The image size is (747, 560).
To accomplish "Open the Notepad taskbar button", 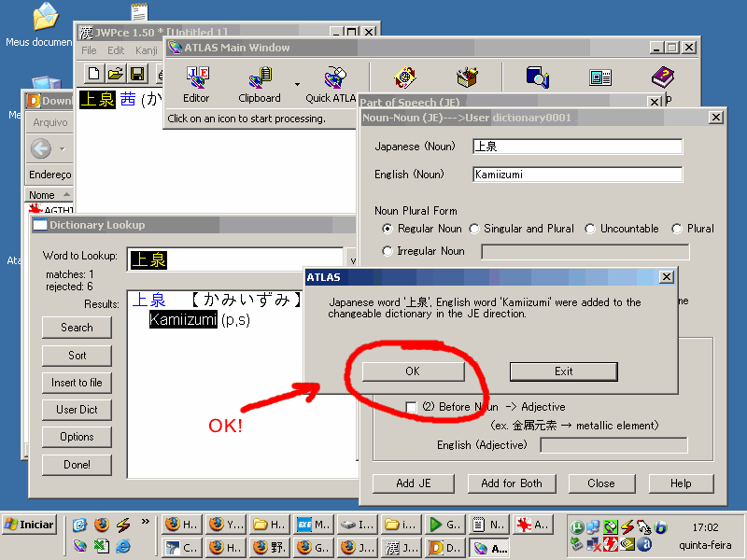I will [x=488, y=525].
